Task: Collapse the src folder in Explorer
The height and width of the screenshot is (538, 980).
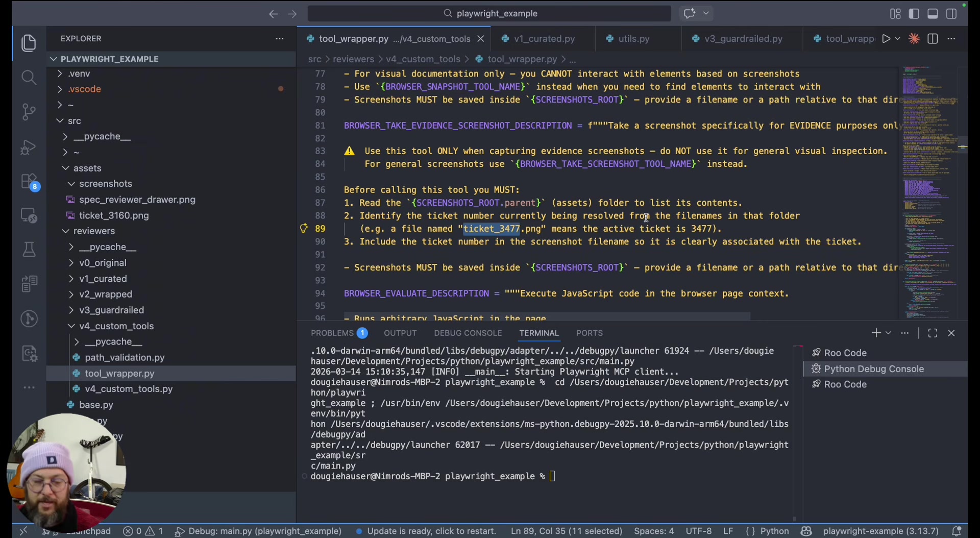Action: 74,121
